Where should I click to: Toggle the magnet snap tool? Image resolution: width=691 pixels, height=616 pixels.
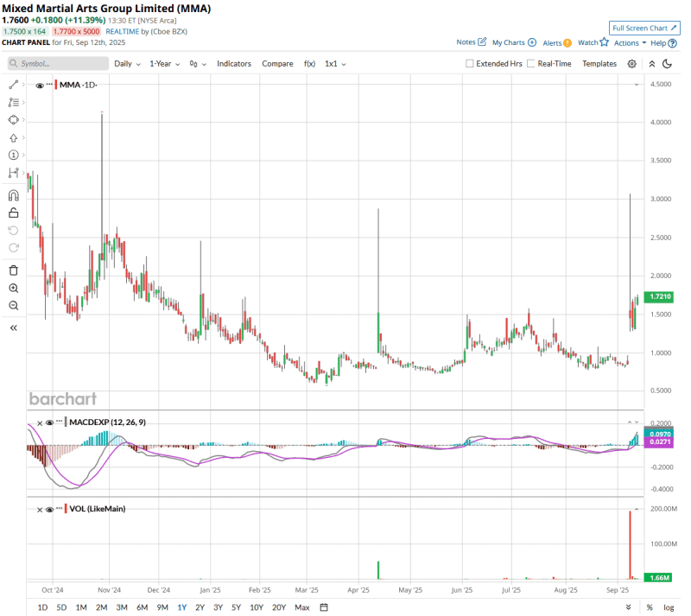pos(13,195)
